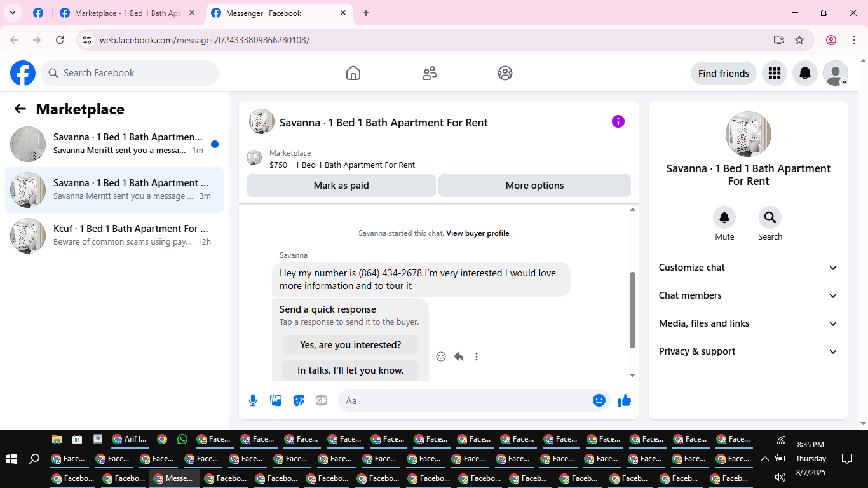Install app icon in address bar
Screen dimensions: 868x488
point(779,40)
